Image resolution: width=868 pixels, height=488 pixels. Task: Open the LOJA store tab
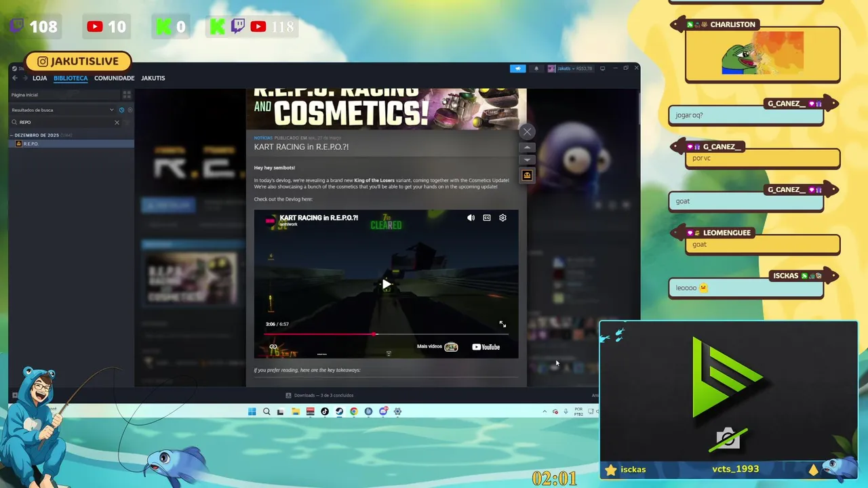point(39,78)
